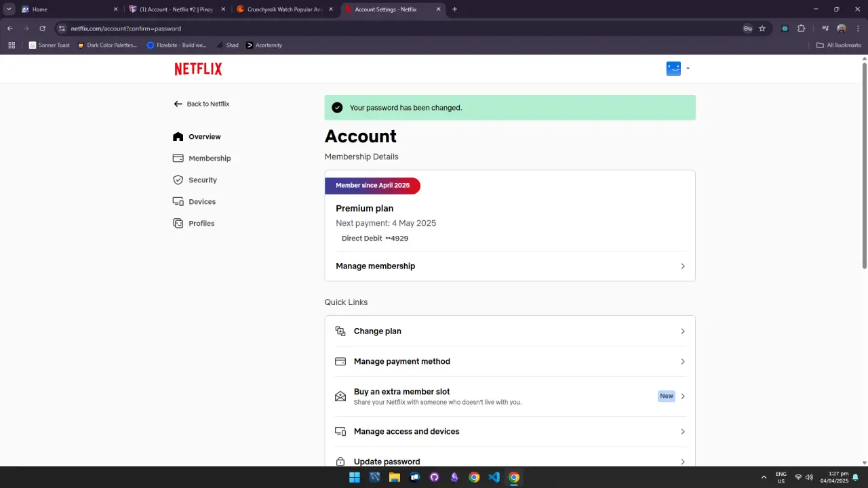The height and width of the screenshot is (488, 868).
Task: Click the back arrow beside Back to Netflix
Action: tap(178, 104)
